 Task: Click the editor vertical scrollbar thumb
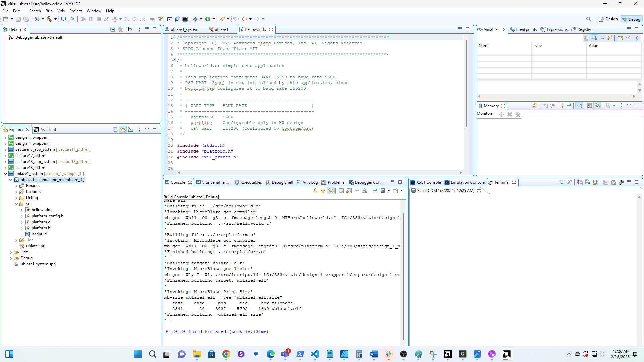(x=466, y=84)
